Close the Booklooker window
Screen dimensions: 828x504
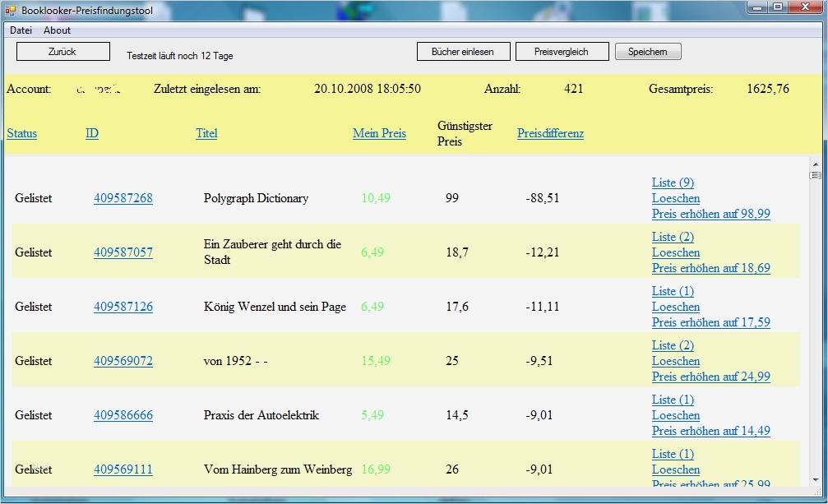[805, 7]
